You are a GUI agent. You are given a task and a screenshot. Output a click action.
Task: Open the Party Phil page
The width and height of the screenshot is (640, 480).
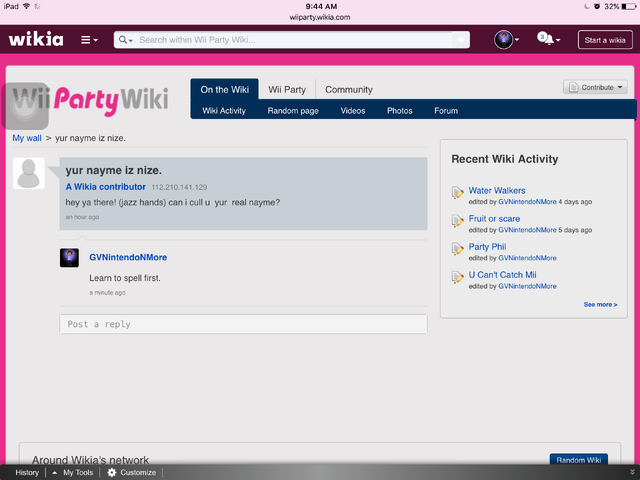click(x=487, y=247)
